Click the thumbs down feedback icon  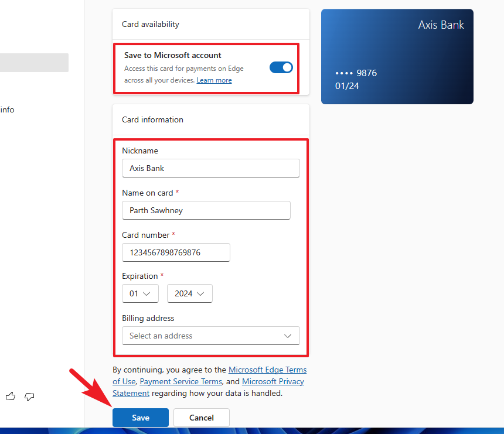[x=29, y=397]
